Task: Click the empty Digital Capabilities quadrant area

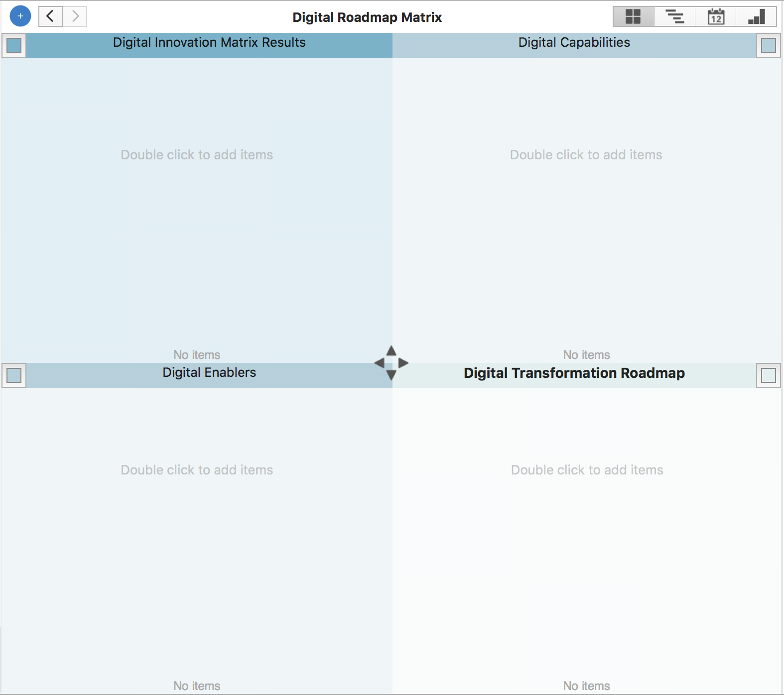Action: pos(586,224)
